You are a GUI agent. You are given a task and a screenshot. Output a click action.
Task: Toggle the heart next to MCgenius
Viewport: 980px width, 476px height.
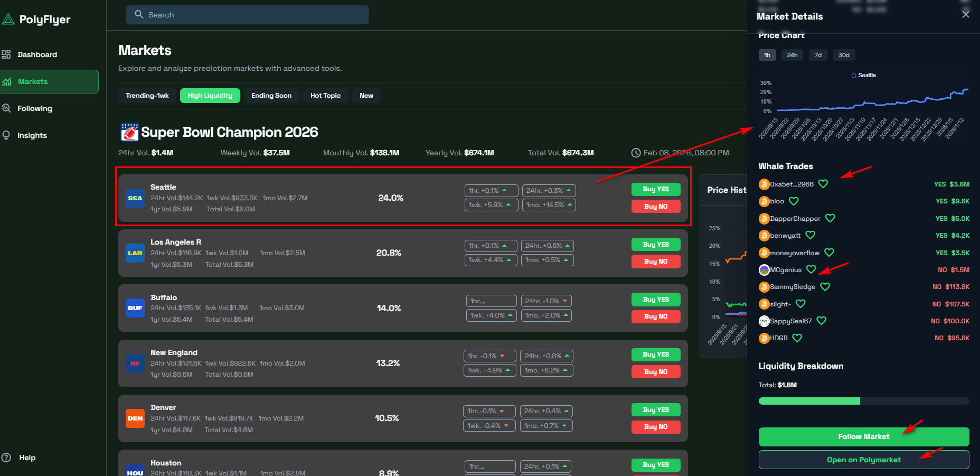click(x=812, y=269)
